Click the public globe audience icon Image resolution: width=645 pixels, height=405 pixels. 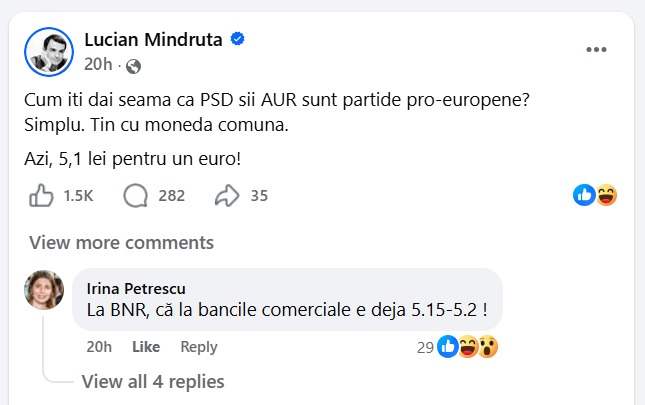click(134, 66)
